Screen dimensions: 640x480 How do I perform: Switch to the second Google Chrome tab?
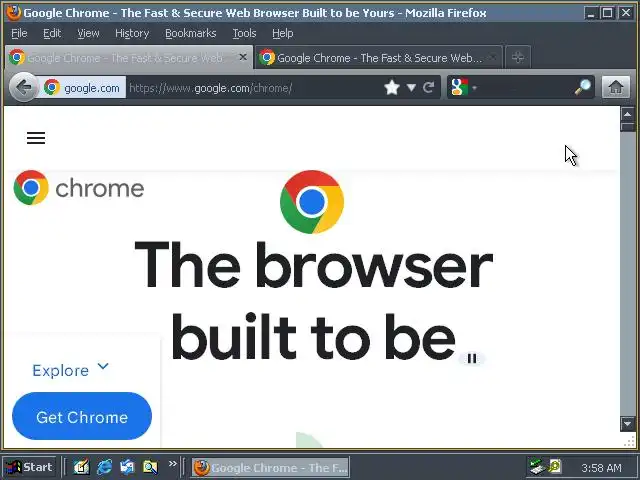pos(378,58)
